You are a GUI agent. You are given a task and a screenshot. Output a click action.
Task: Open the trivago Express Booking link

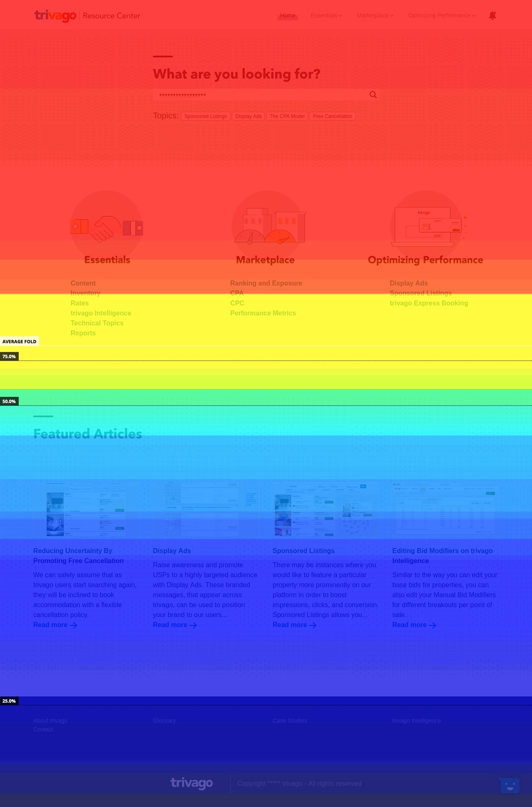click(x=429, y=303)
